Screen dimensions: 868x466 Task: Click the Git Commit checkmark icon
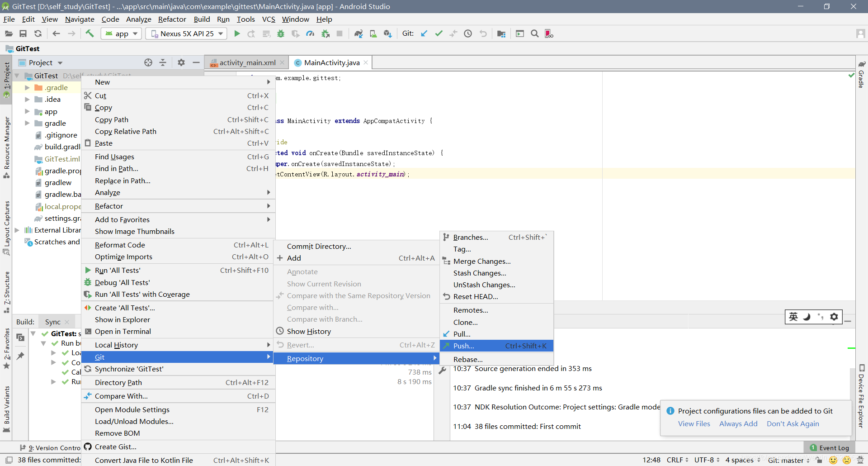pyautogui.click(x=439, y=33)
